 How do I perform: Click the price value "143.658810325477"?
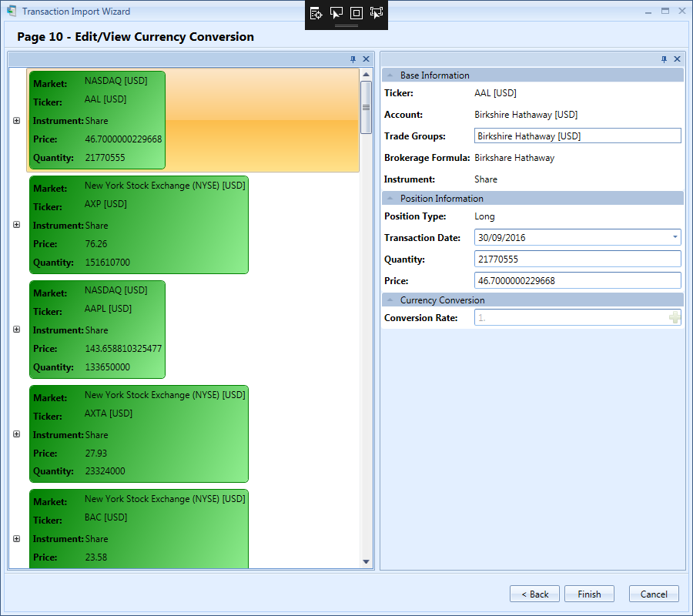[x=123, y=349]
